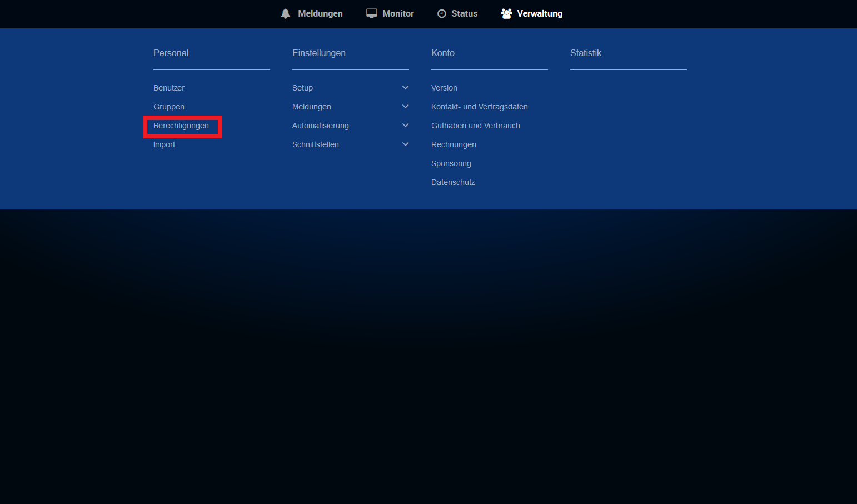857x504 pixels.
Task: Click the users icon beside Verwaltung
Action: click(506, 13)
